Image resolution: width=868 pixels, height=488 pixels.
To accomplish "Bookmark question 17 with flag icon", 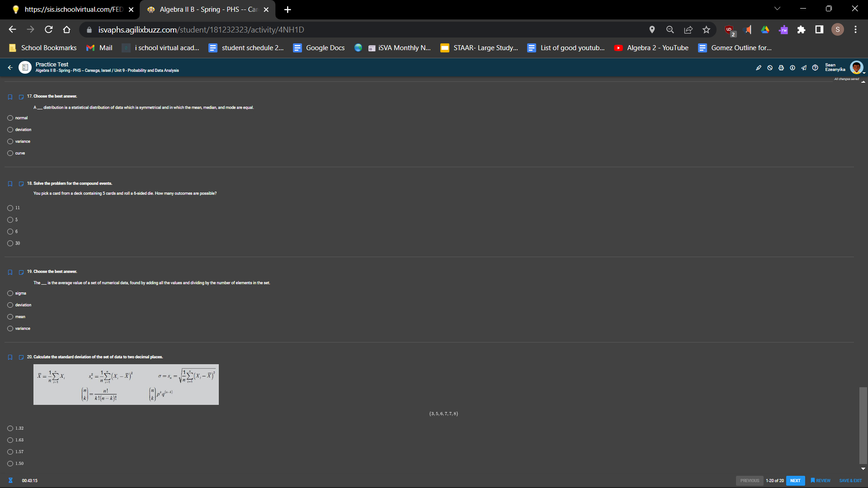I will (10, 97).
